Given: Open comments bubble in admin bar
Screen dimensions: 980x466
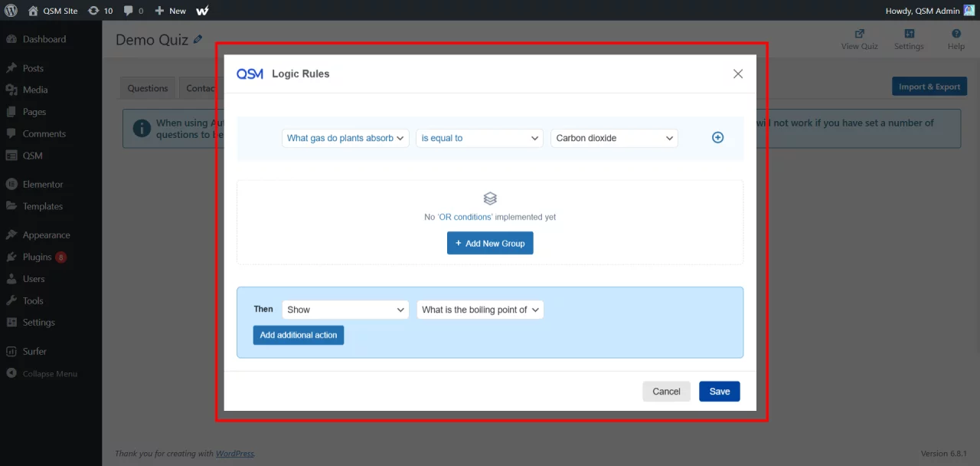Looking at the screenshot, I should coord(133,11).
